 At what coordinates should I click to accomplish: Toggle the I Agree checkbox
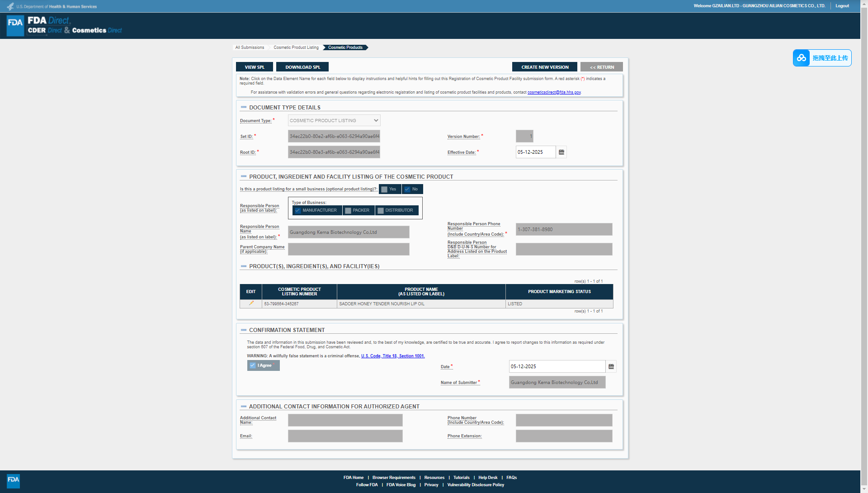click(253, 365)
